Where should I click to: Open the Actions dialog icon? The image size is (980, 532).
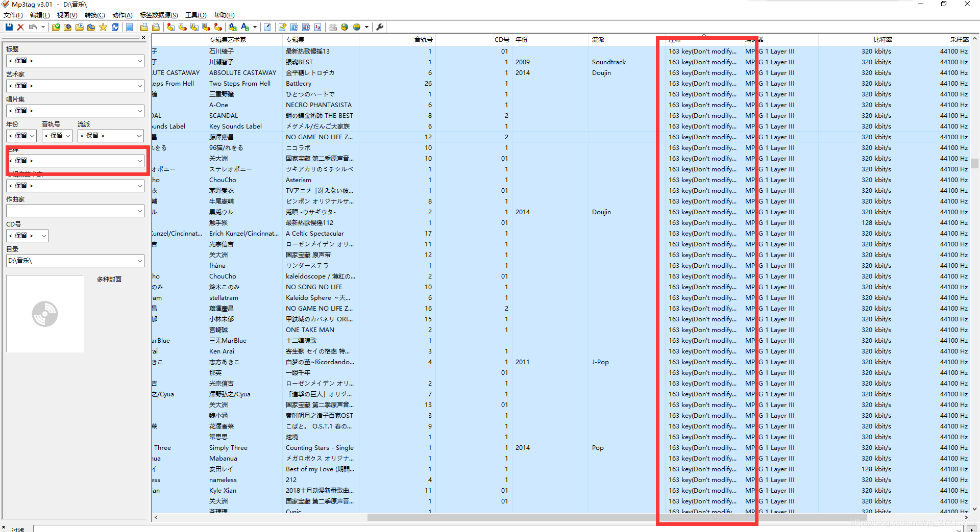[x=232, y=27]
